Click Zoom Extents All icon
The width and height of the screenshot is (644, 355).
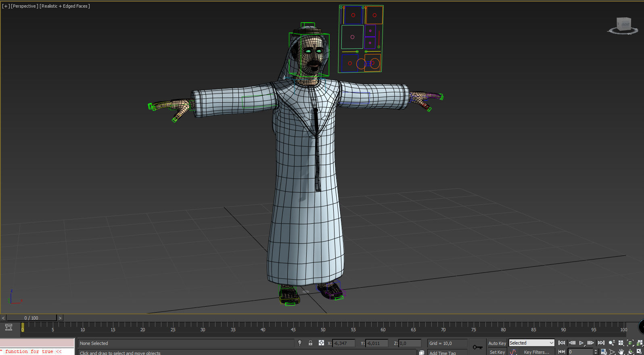[x=640, y=343]
